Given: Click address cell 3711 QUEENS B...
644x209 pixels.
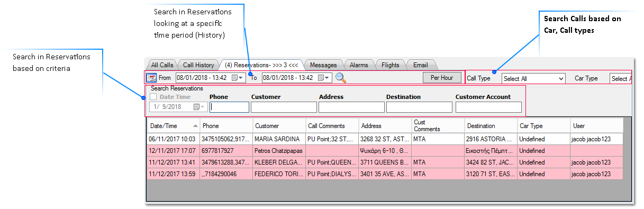Looking at the screenshot, I should coord(385,162).
